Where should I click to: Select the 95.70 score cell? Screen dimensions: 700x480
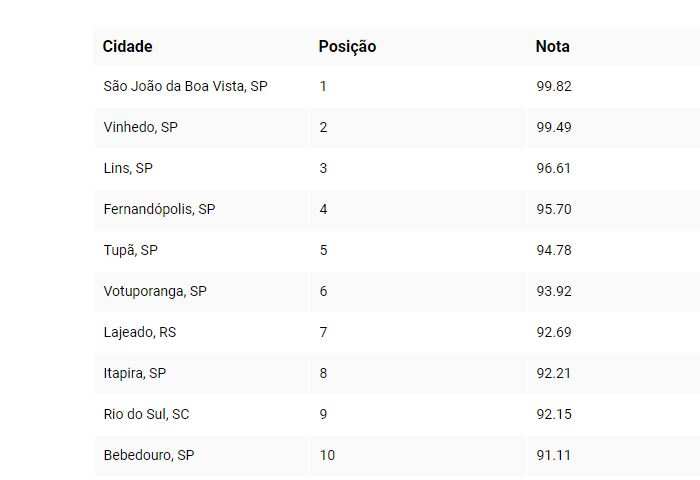554,209
